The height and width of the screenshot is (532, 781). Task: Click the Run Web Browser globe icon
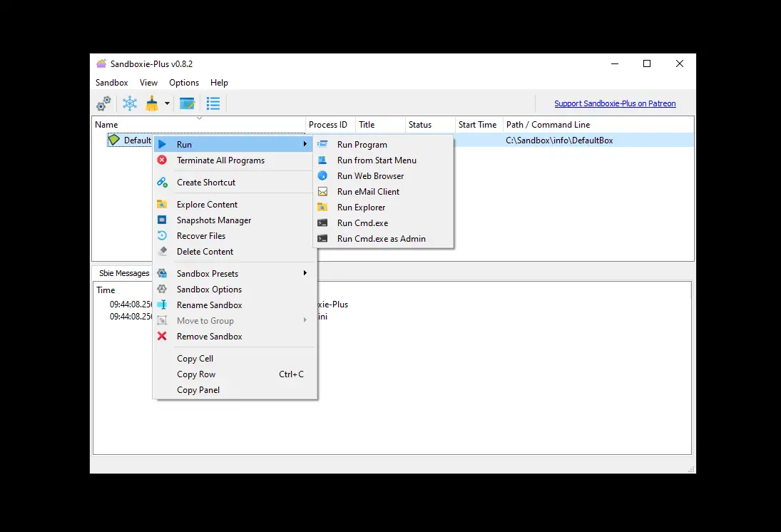click(323, 175)
